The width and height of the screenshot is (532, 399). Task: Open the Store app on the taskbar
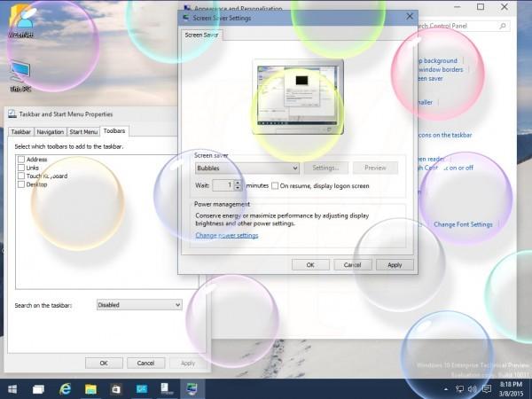click(116, 389)
